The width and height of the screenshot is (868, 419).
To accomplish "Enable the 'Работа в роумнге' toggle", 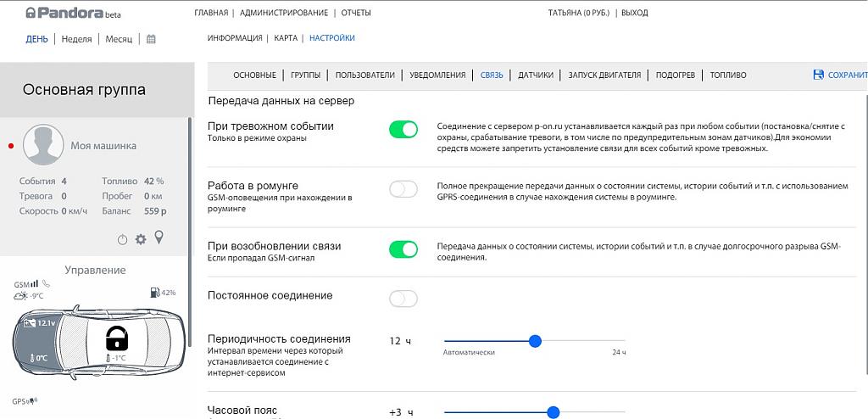I will coord(403,189).
